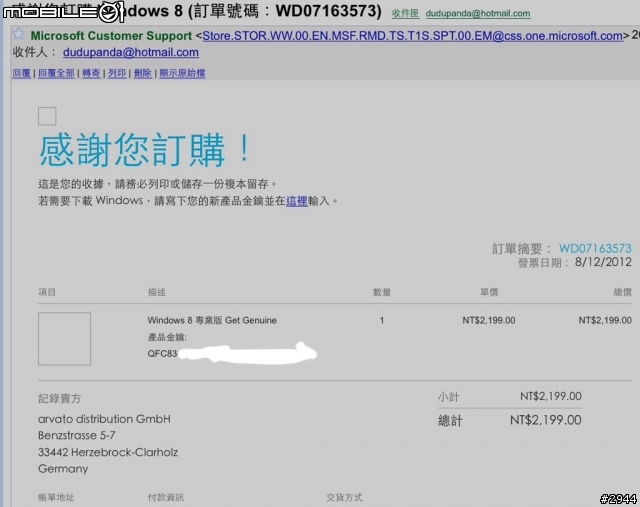Select the 小計 subtotal amount NT$2,199.00
This screenshot has width=640, height=507.
click(x=551, y=396)
